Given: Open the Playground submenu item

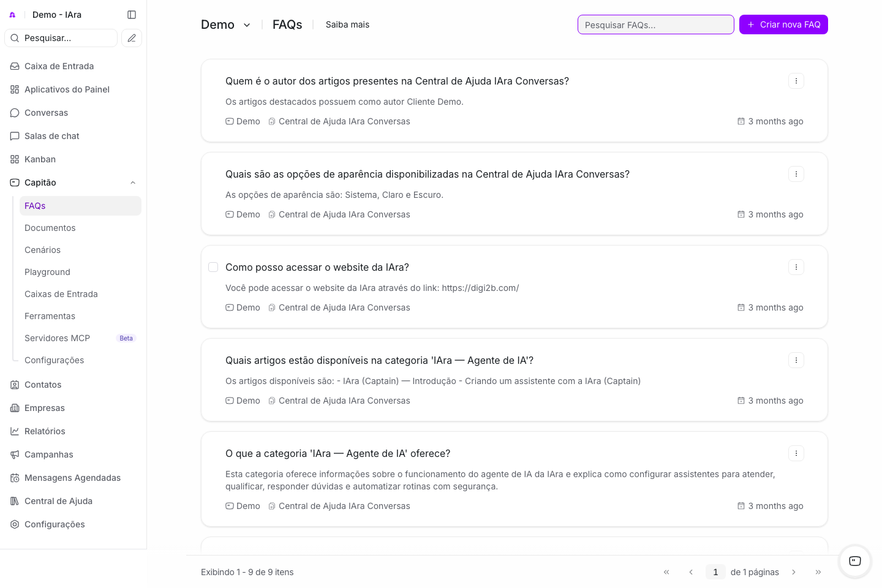Looking at the screenshot, I should [80, 272].
